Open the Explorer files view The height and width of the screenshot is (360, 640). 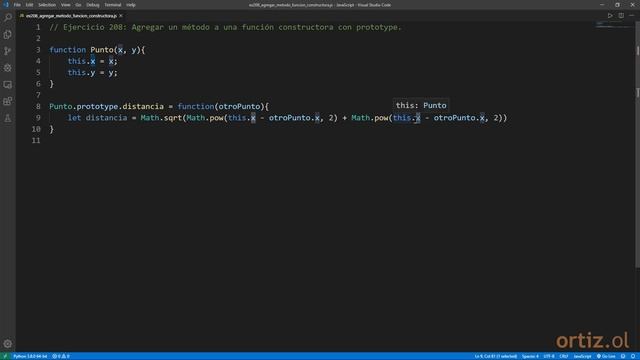click(8, 34)
